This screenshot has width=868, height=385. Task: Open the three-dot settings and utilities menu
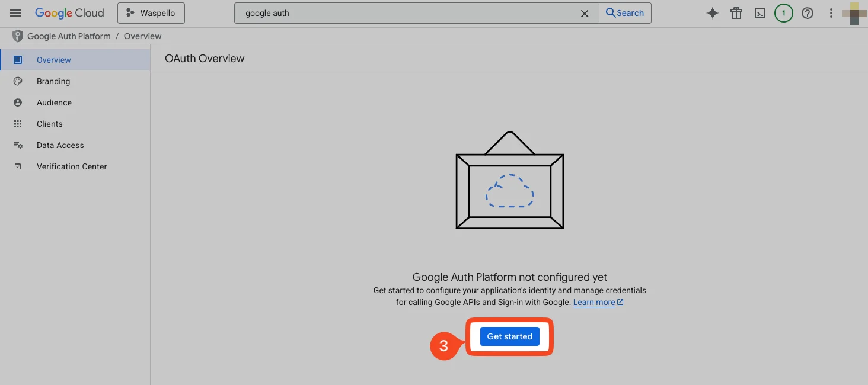(831, 13)
